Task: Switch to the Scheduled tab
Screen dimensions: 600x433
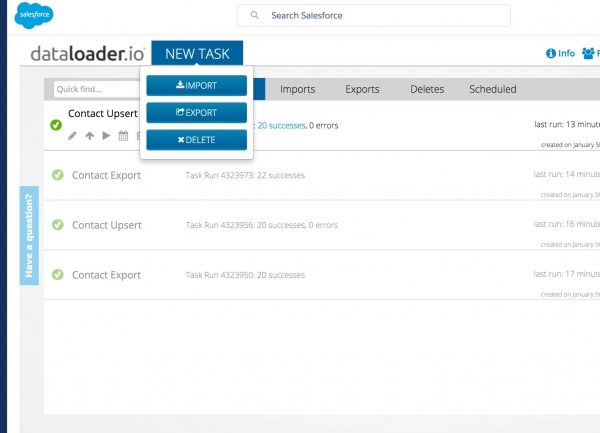Action: coord(493,89)
